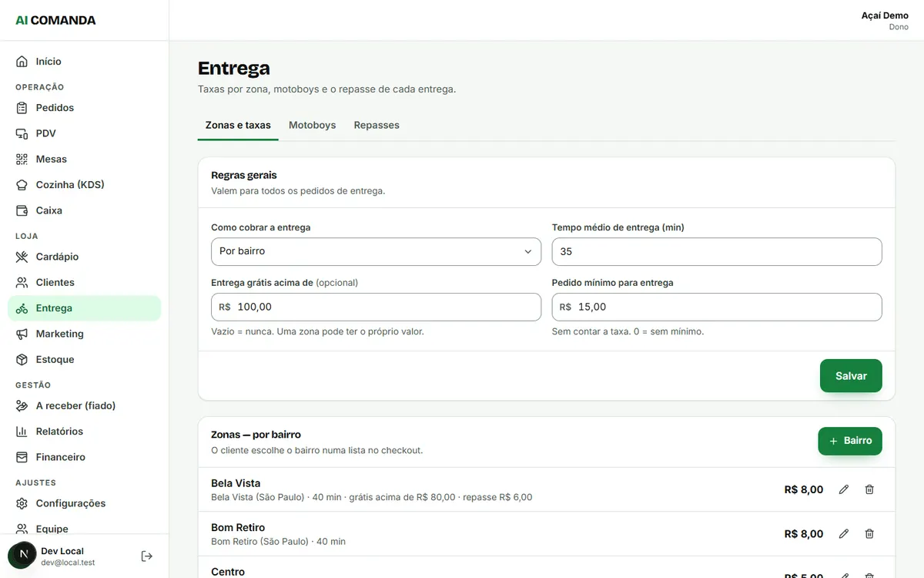Click the A receber (fiado) coins icon
924x578 pixels.
[x=22, y=406]
